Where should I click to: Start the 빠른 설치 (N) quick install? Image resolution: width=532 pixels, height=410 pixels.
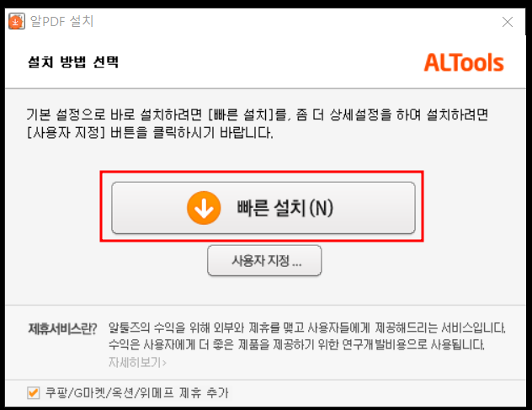pos(263,208)
